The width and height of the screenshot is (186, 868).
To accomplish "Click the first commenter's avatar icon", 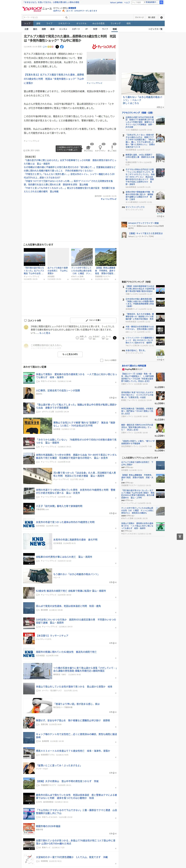I will (x=26, y=327).
